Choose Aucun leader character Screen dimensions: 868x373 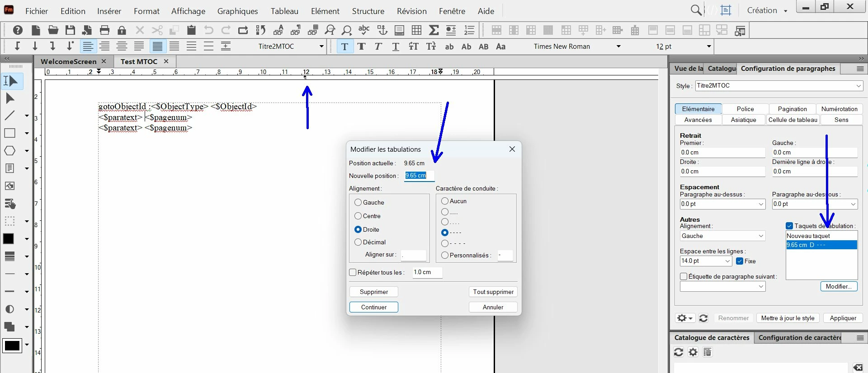pyautogui.click(x=445, y=201)
